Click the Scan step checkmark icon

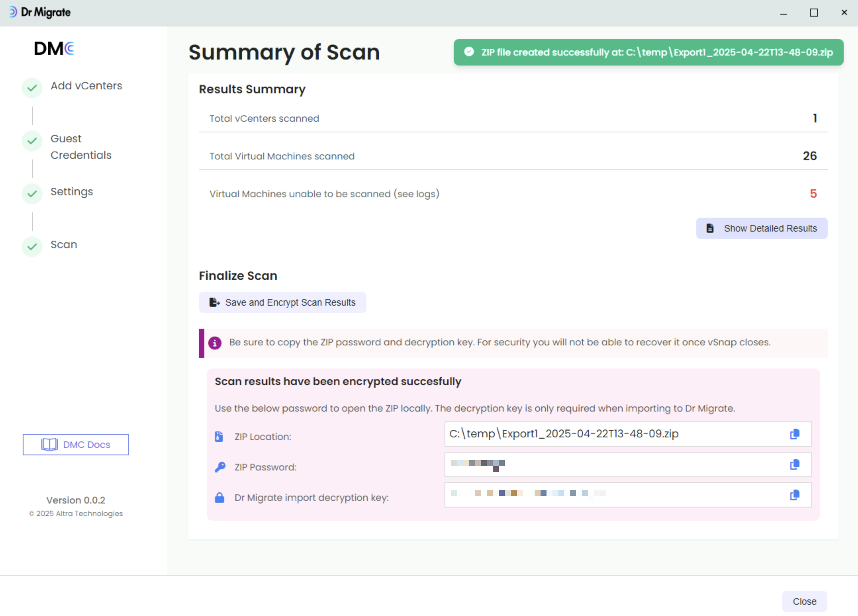tap(32, 247)
